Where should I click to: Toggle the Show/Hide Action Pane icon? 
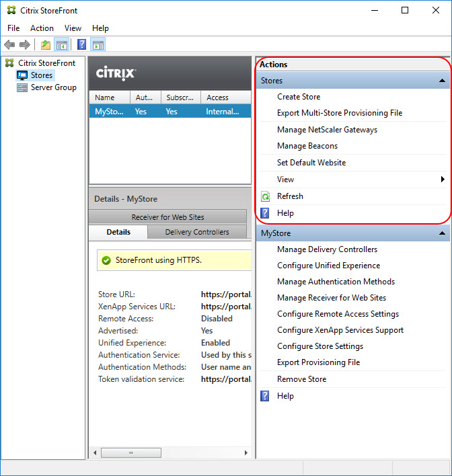pyautogui.click(x=98, y=45)
